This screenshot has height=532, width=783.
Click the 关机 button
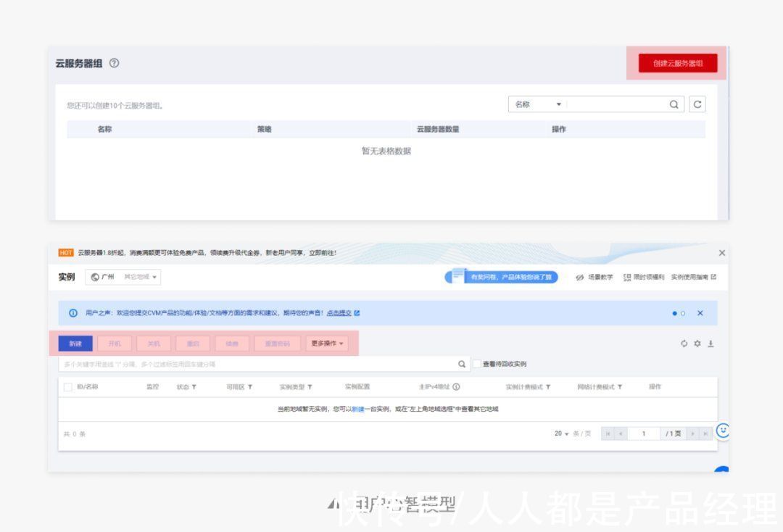point(154,344)
